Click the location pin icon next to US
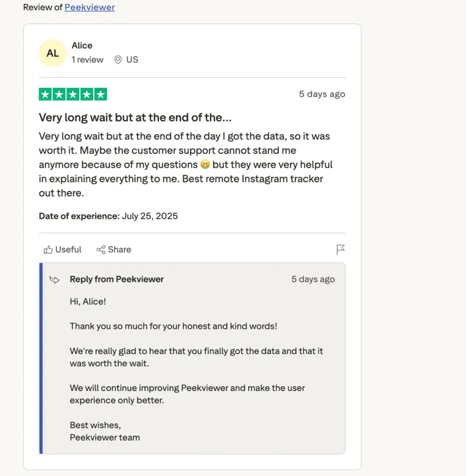Viewport: 466px width, 476px height. pos(118,59)
